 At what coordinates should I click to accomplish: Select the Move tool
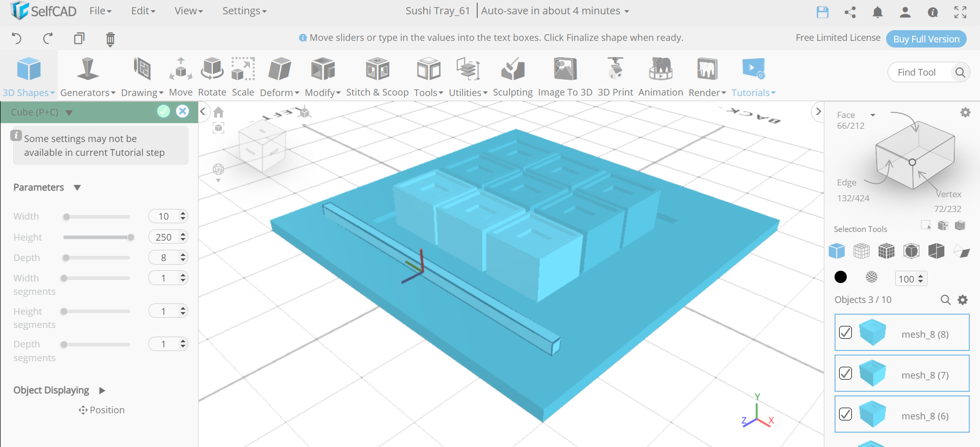point(181,77)
